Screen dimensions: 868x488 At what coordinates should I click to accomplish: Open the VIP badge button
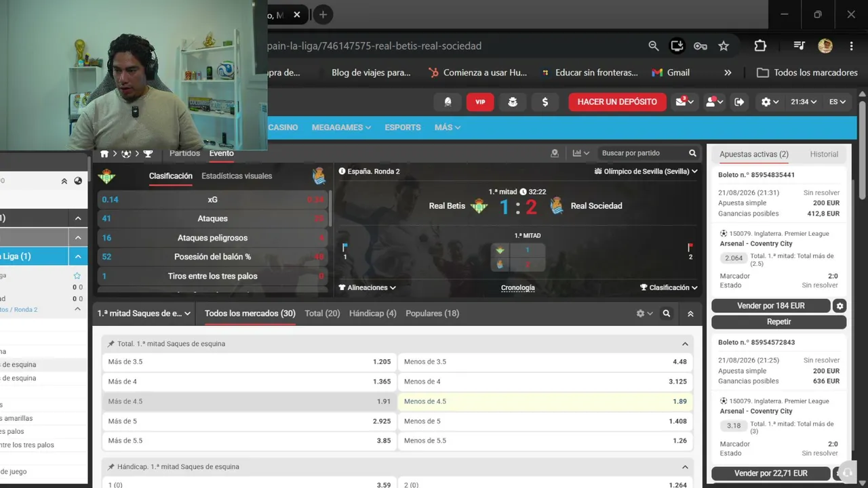(x=480, y=102)
